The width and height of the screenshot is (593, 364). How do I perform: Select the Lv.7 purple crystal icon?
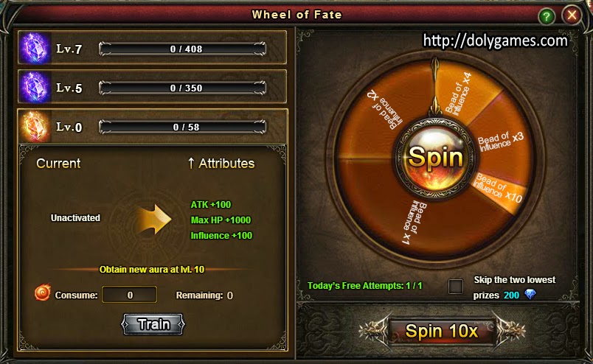click(x=35, y=48)
